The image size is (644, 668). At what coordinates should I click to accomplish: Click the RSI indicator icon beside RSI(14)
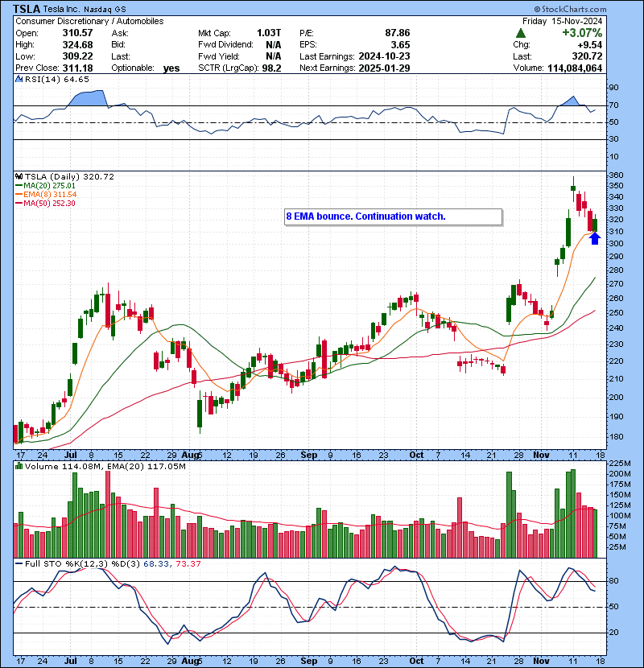19,79
